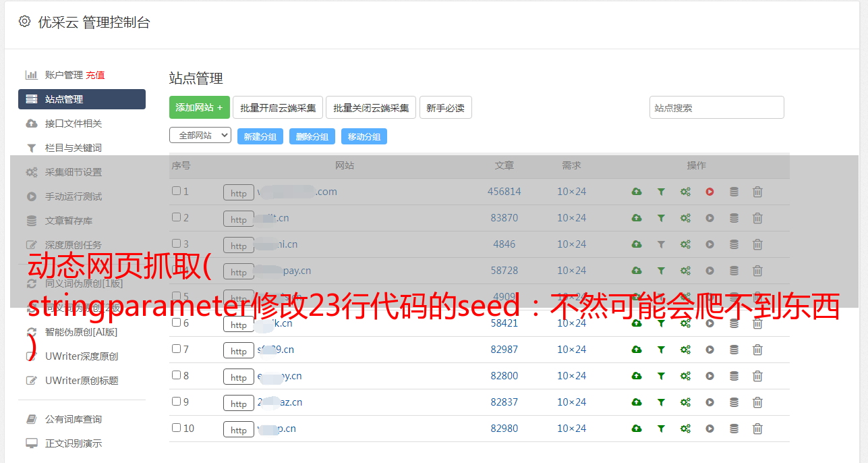Click the http button in row 1
This screenshot has height=463, width=868.
point(239,192)
